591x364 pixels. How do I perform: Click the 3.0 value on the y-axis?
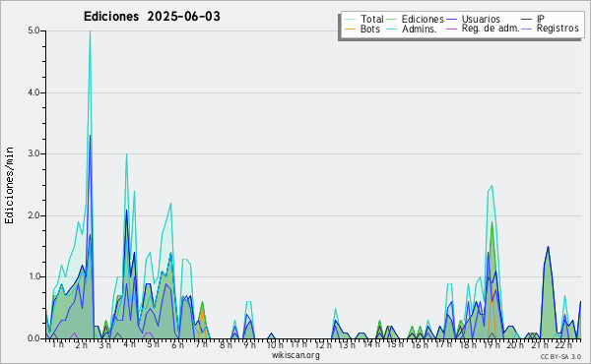[x=33, y=153]
